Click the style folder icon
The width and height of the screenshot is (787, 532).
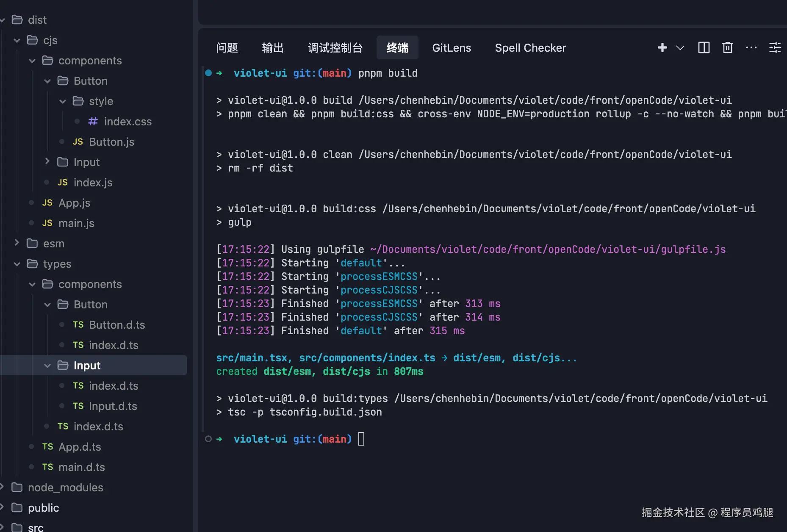78,101
